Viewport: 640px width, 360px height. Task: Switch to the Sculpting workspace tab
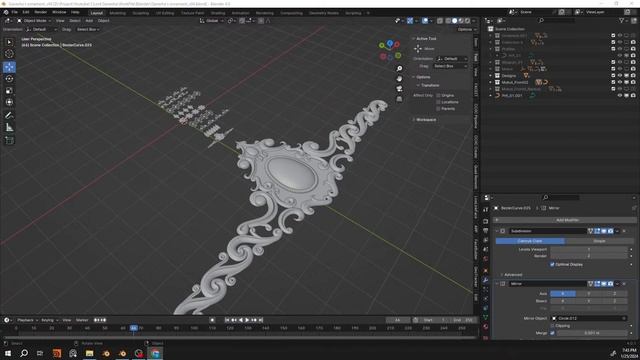(x=141, y=13)
